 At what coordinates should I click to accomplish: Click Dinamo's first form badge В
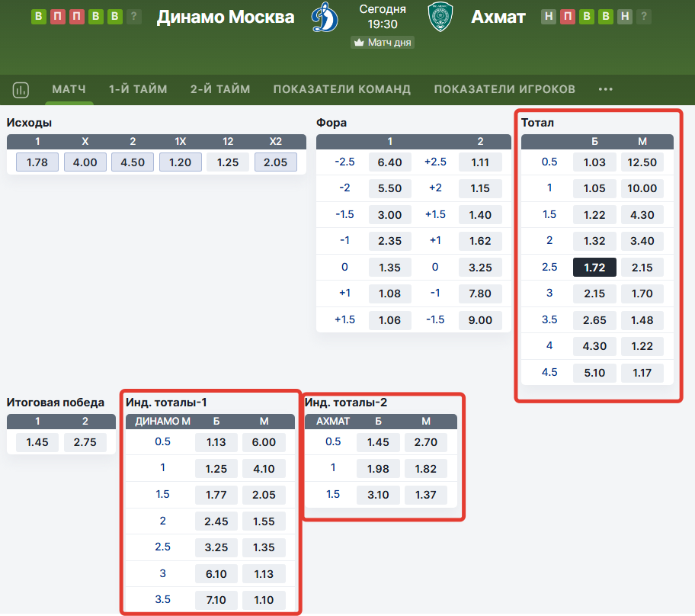click(39, 17)
